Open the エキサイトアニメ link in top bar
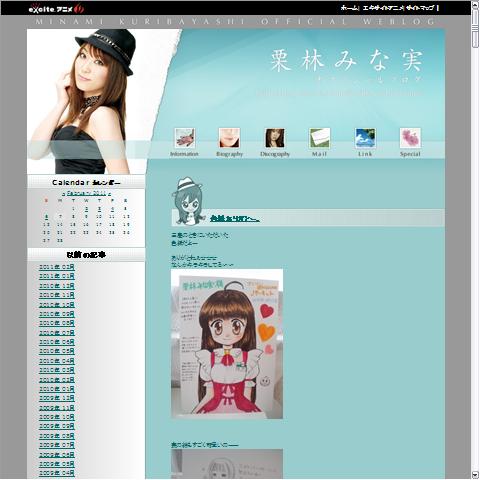 click(x=383, y=8)
